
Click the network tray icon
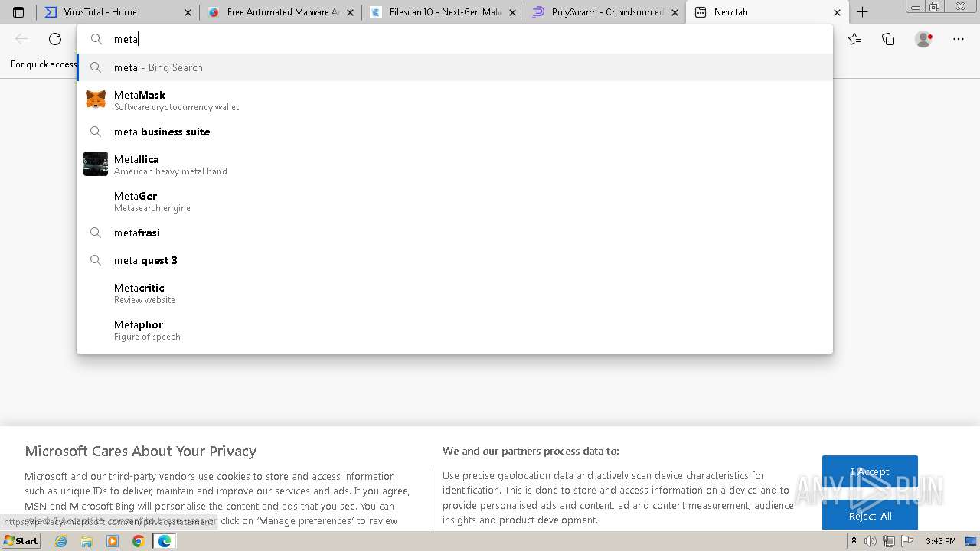point(889,541)
